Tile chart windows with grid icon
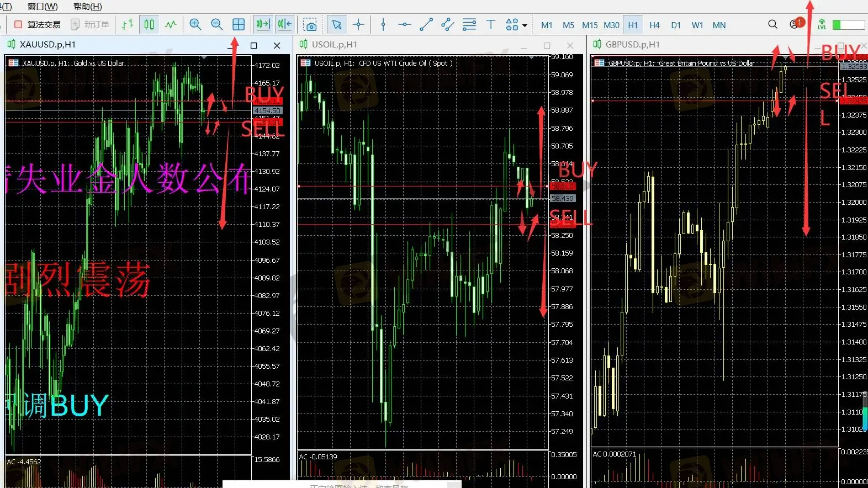Screen dimensions: 868x488 click(x=239, y=24)
